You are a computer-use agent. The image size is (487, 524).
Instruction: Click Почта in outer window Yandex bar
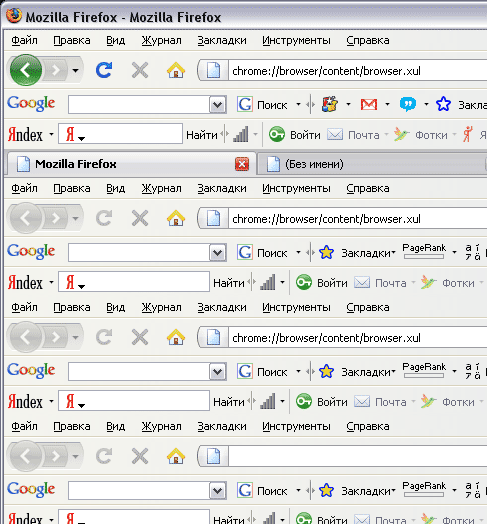(353, 135)
